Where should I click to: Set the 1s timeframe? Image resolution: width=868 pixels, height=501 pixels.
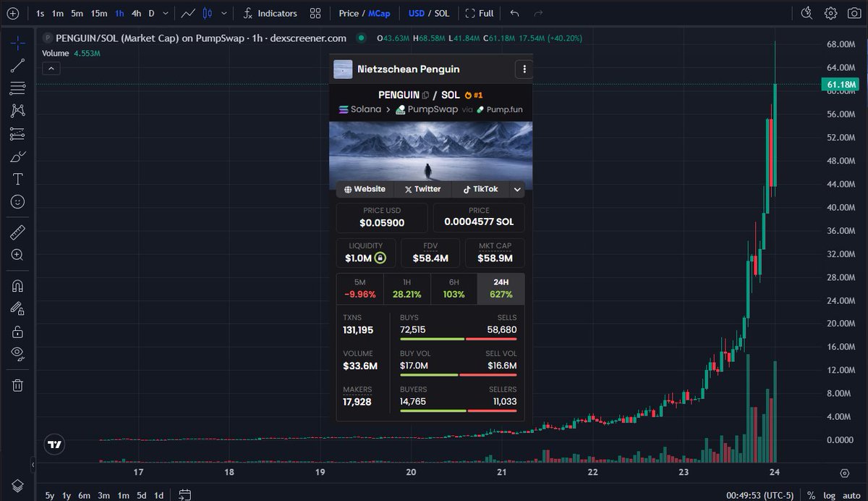pyautogui.click(x=40, y=13)
